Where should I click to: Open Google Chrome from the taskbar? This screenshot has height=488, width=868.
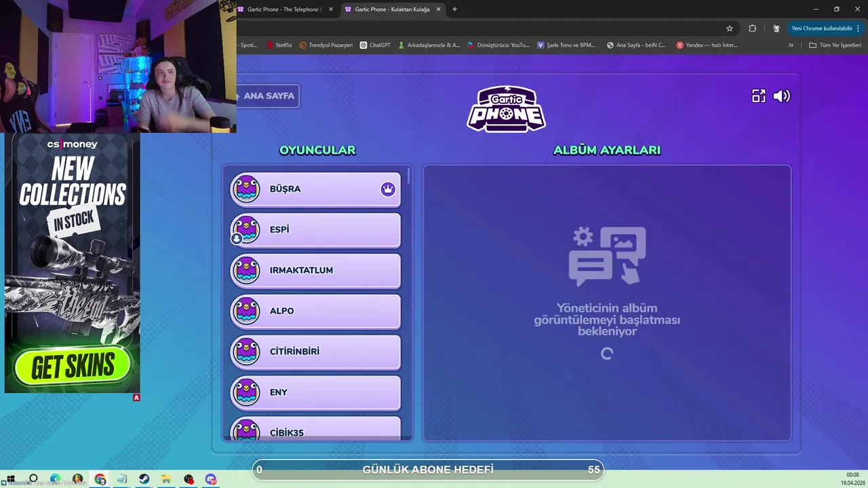pyautogui.click(x=100, y=479)
